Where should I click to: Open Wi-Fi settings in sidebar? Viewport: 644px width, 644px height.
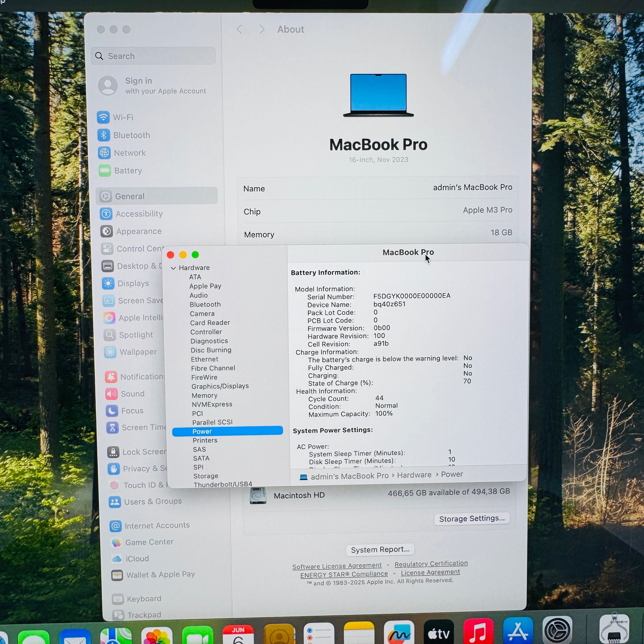(x=115, y=117)
